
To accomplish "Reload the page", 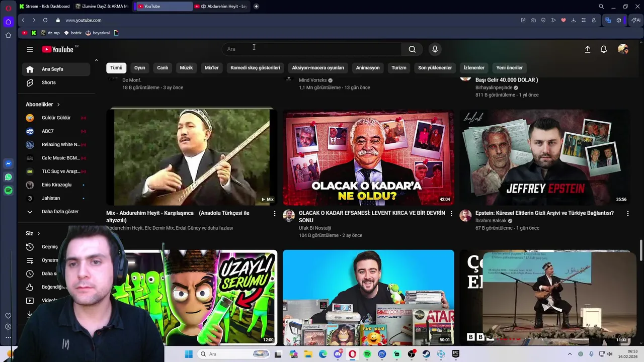I will coord(45,20).
